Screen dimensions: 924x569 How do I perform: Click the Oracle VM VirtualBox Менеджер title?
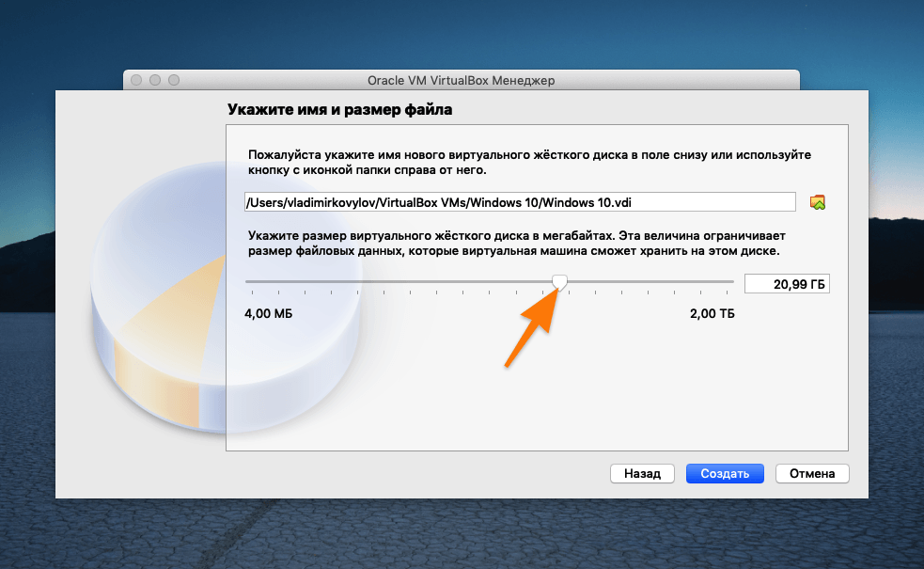click(461, 80)
